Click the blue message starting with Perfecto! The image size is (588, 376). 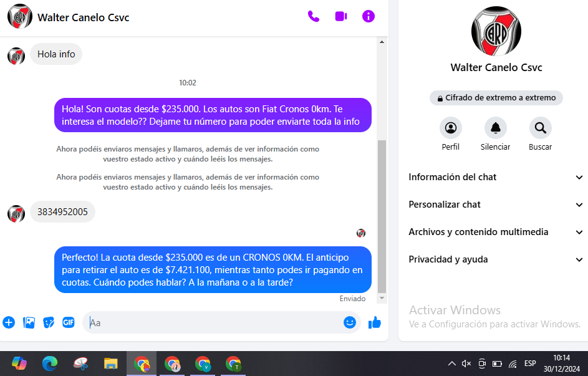coord(213,269)
